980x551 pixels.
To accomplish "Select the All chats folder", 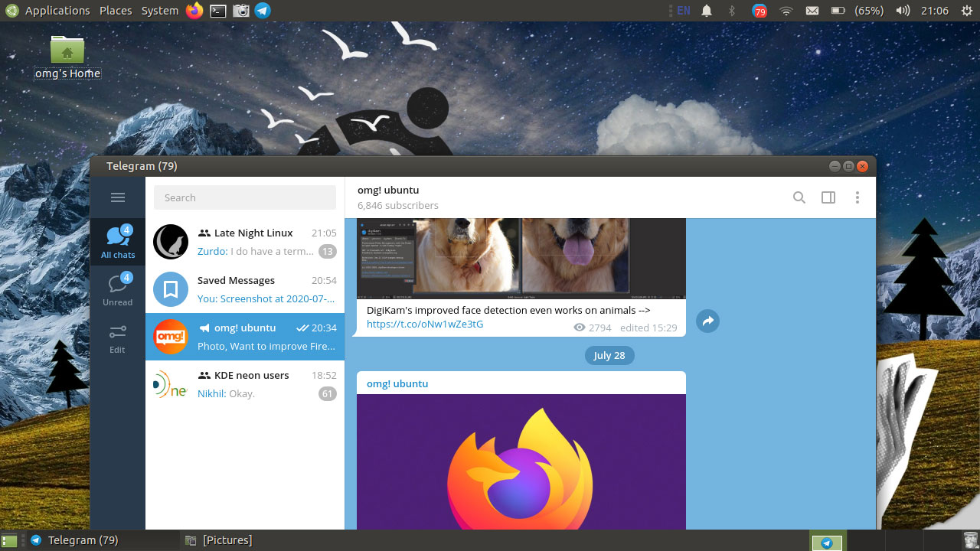I will [x=118, y=242].
